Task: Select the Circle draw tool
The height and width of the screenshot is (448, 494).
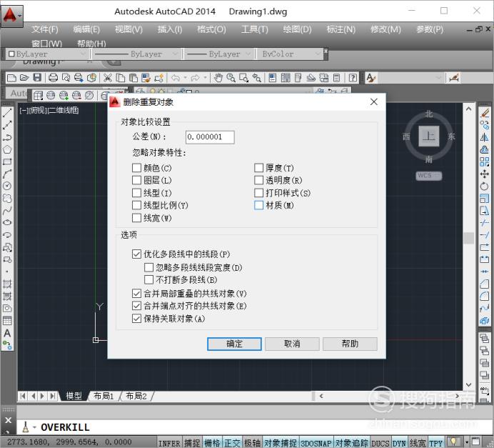Action: [x=7, y=186]
